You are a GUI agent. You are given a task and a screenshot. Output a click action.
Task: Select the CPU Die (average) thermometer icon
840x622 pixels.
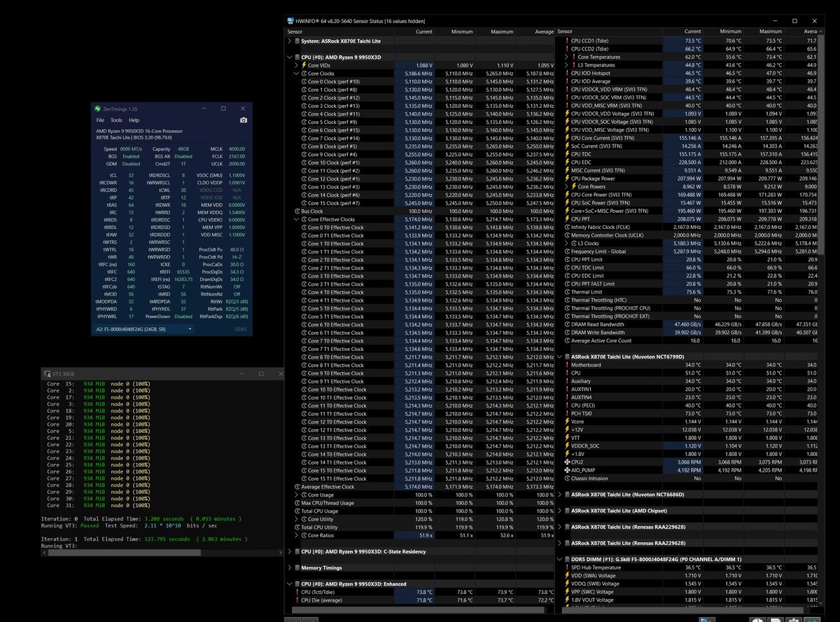pos(296,600)
